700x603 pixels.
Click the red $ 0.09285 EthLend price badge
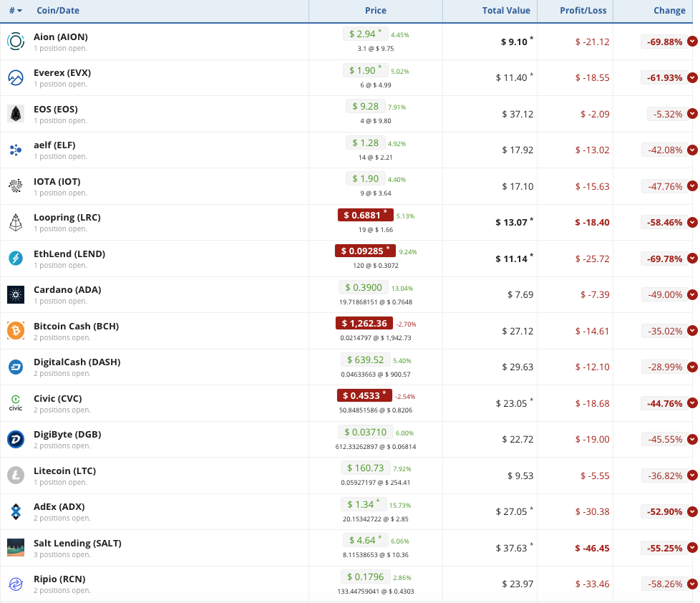pos(365,251)
